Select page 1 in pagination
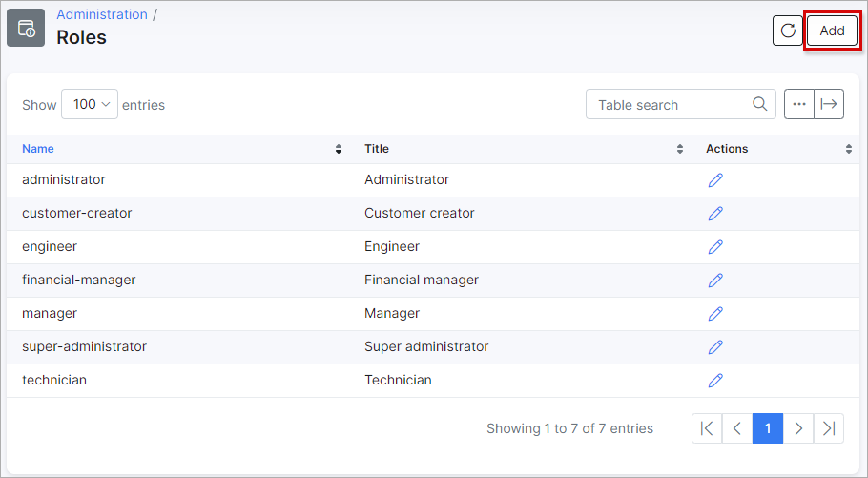The image size is (868, 478). pyautogui.click(x=768, y=428)
